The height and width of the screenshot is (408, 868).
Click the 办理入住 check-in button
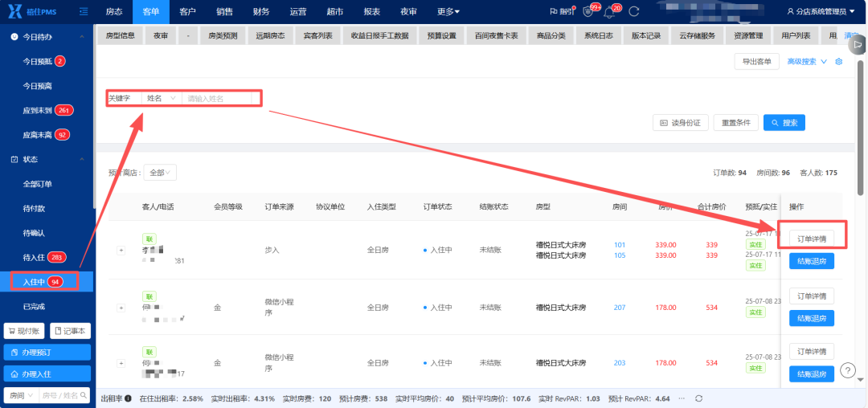pyautogui.click(x=47, y=373)
